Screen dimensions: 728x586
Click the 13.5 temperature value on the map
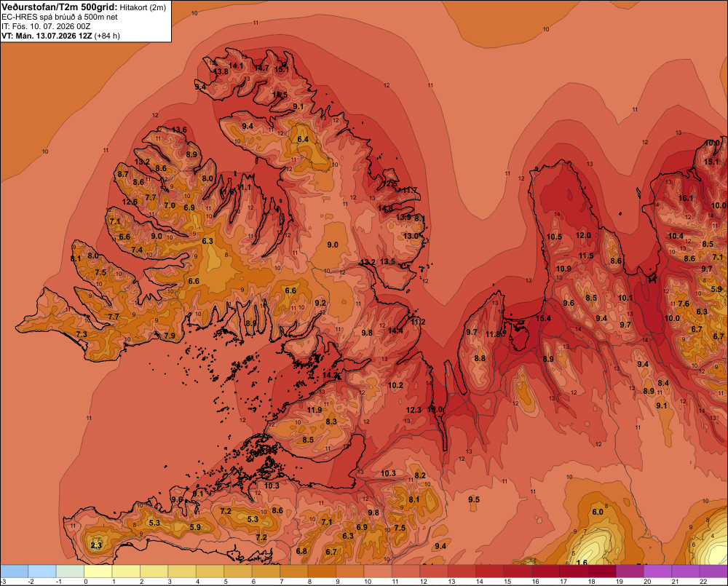click(388, 261)
